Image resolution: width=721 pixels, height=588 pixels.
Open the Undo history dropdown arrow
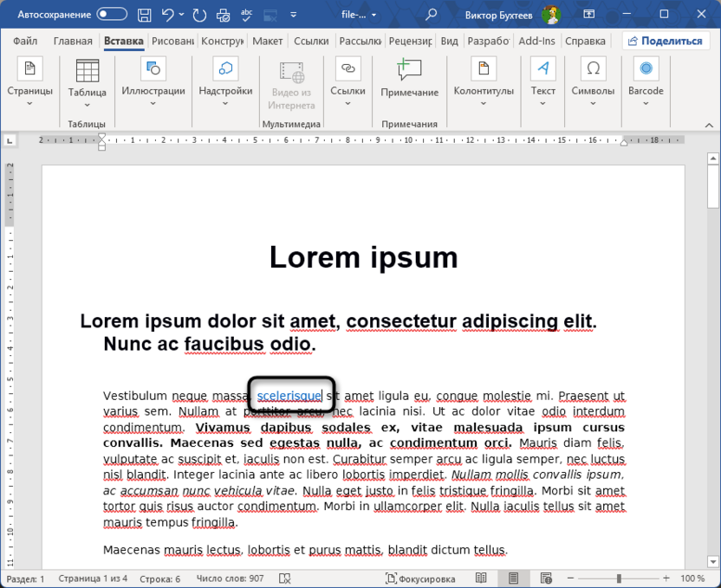coord(182,15)
